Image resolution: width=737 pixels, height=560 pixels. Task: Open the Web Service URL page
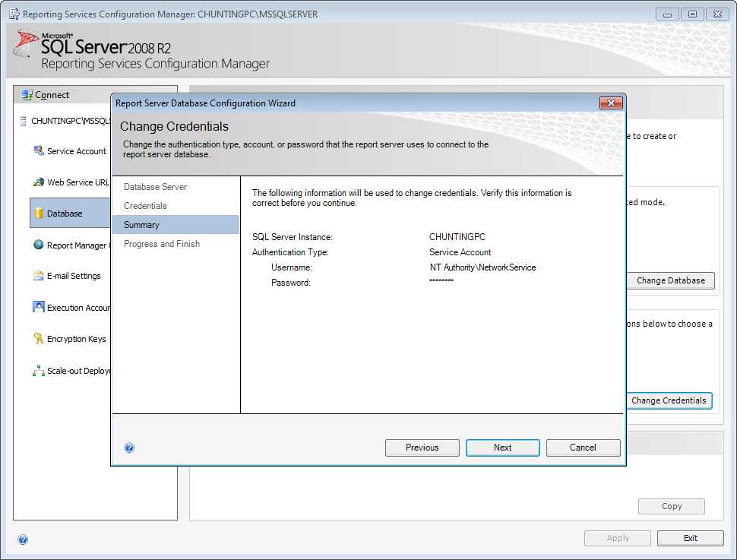(x=78, y=182)
